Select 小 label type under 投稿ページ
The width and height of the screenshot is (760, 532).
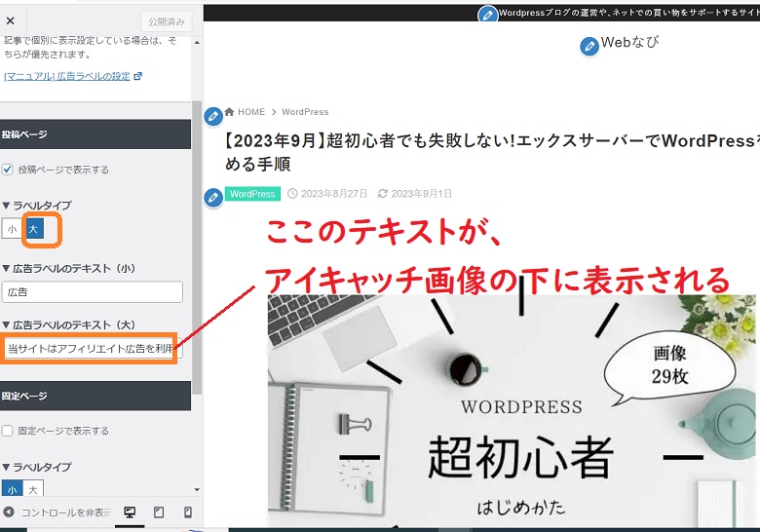[13, 229]
